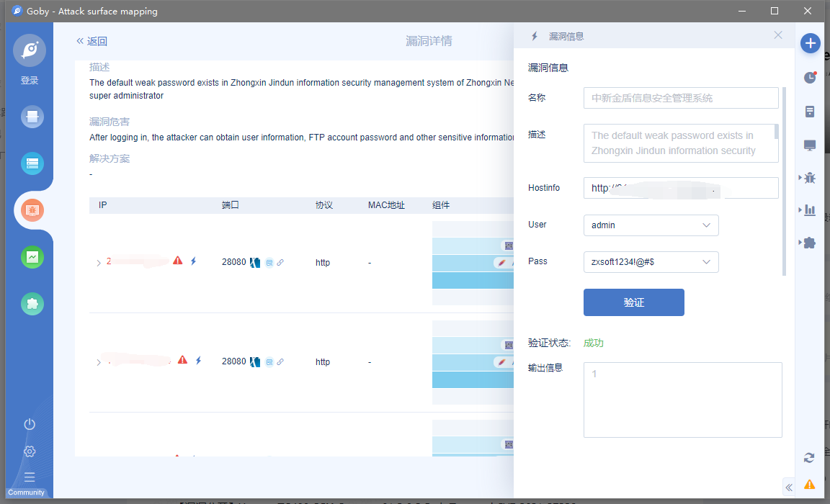Collapse right panel with double-chevron icon

[x=789, y=487]
